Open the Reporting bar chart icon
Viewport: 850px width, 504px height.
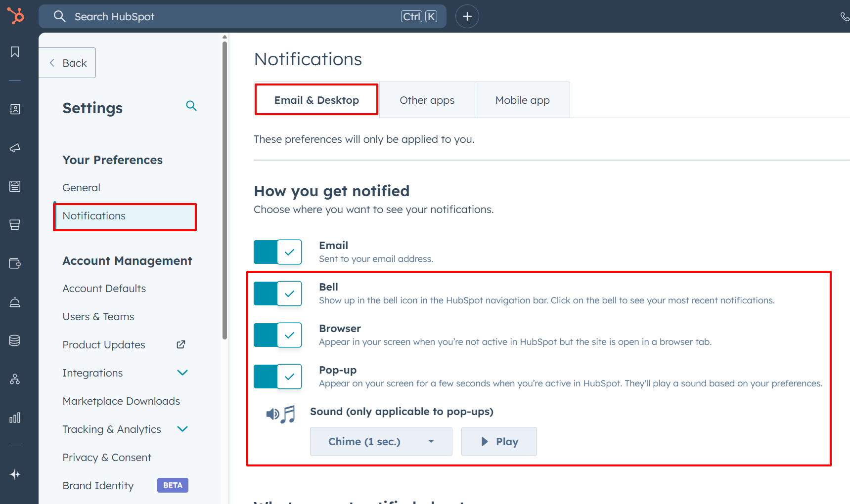pos(15,418)
